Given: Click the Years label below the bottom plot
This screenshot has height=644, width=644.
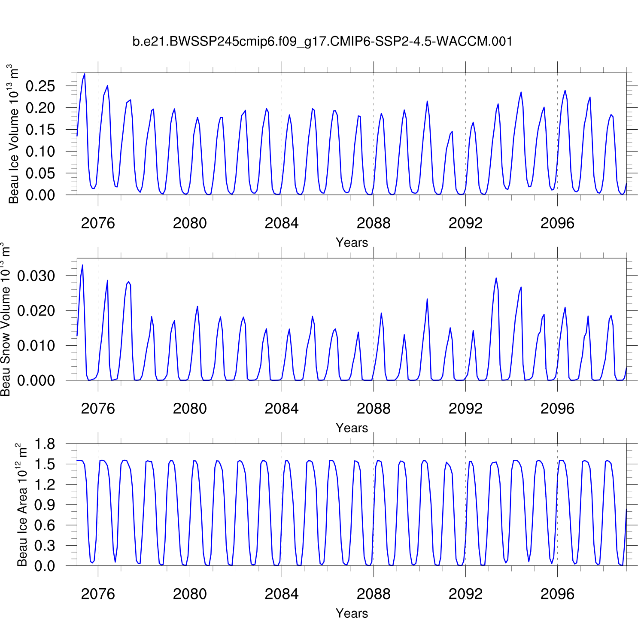Looking at the screenshot, I should [352, 614].
